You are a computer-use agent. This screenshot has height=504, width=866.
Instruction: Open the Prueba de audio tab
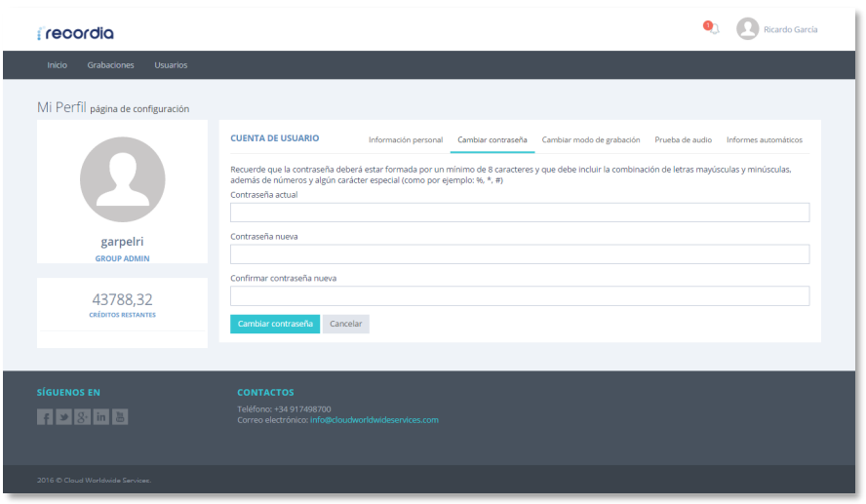click(684, 140)
